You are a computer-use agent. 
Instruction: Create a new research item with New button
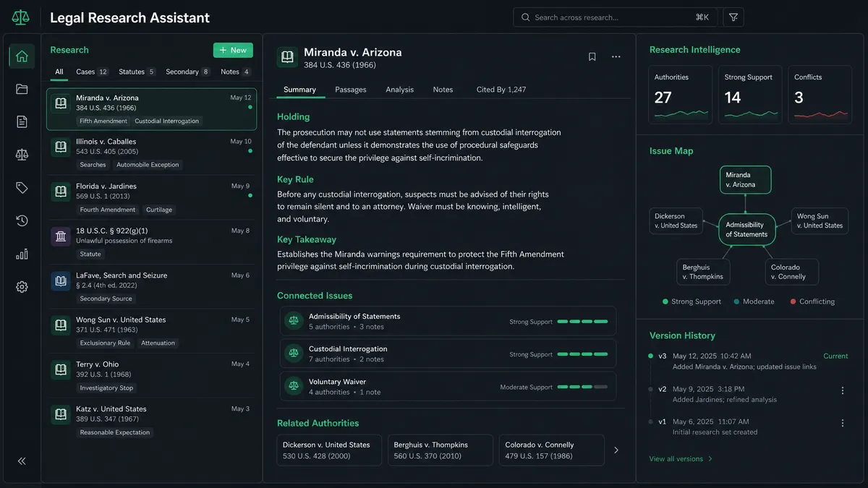[233, 50]
